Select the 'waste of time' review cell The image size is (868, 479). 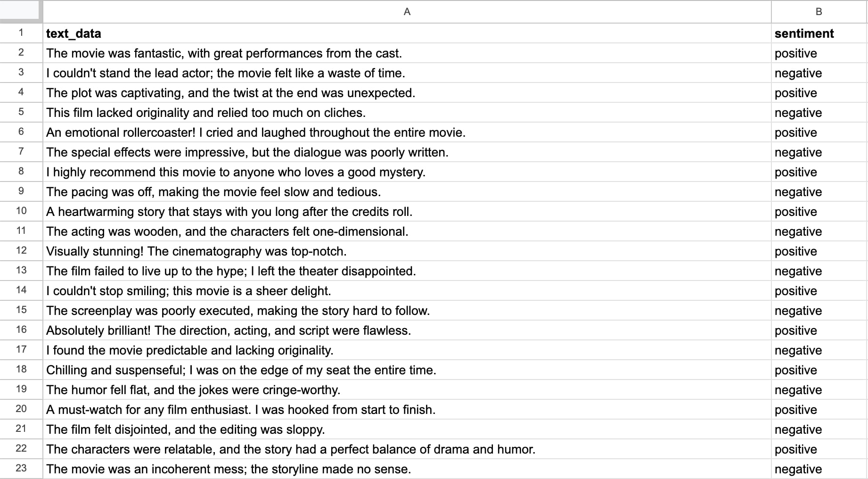tap(407, 73)
